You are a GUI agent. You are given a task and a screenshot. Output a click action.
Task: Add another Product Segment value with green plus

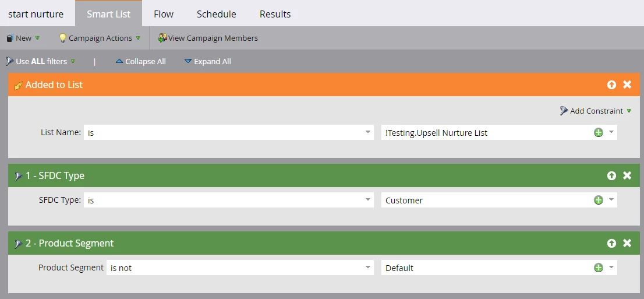599,268
